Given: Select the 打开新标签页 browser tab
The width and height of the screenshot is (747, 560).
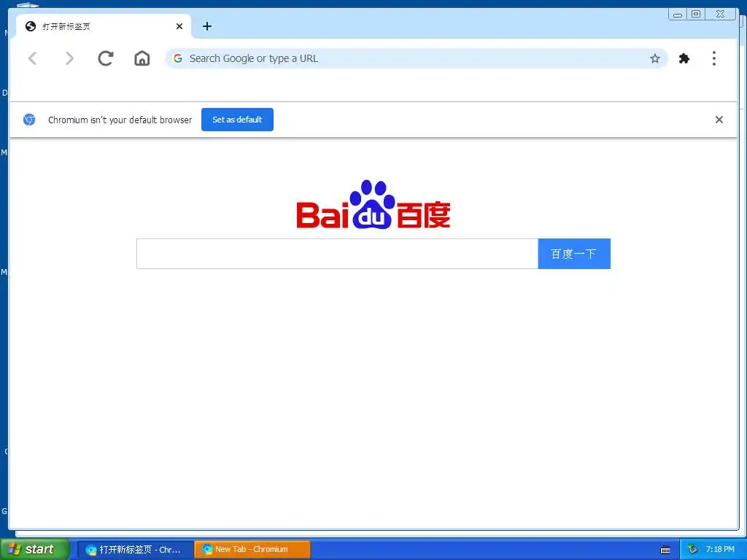Looking at the screenshot, I should coord(104,26).
